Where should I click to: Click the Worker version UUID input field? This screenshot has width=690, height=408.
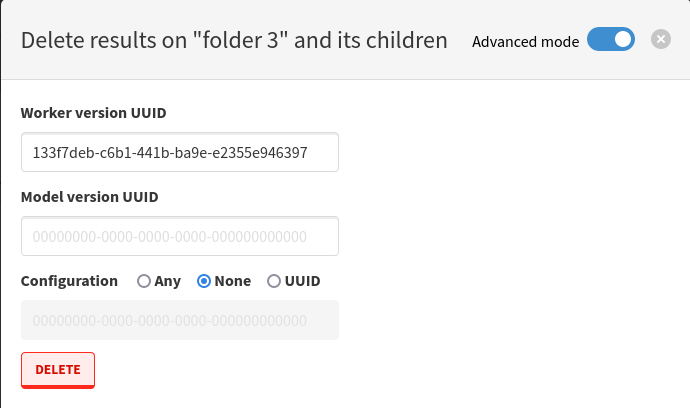[180, 153]
